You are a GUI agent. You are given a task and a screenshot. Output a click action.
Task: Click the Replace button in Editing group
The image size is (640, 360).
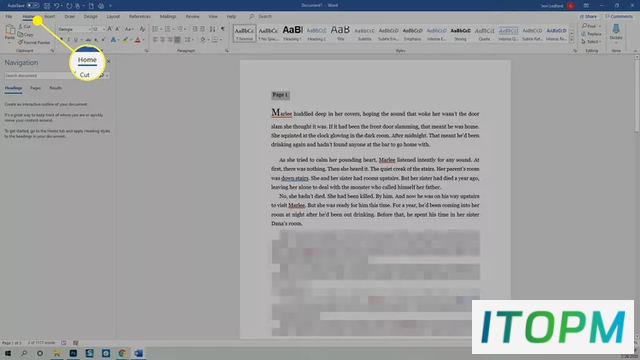point(591,34)
